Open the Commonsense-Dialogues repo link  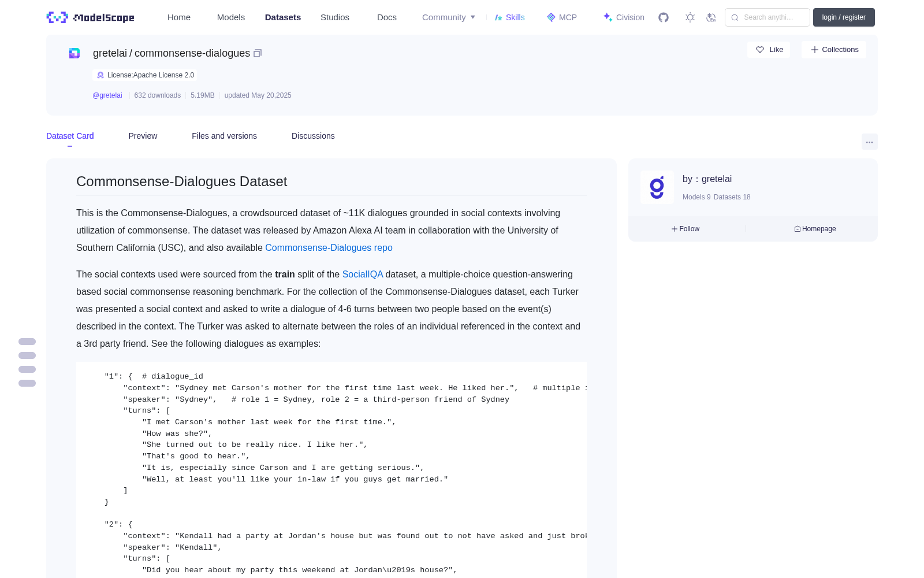pos(329,247)
